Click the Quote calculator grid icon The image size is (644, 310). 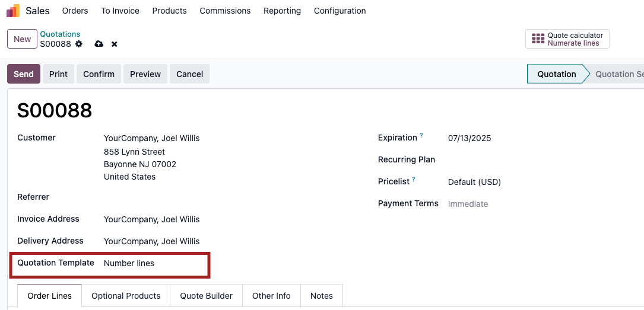pyautogui.click(x=538, y=39)
